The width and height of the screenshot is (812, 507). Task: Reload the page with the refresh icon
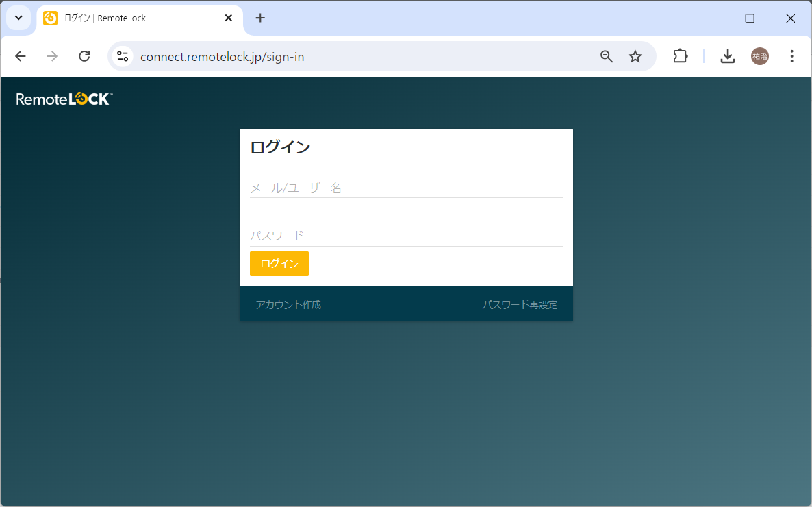[84, 56]
